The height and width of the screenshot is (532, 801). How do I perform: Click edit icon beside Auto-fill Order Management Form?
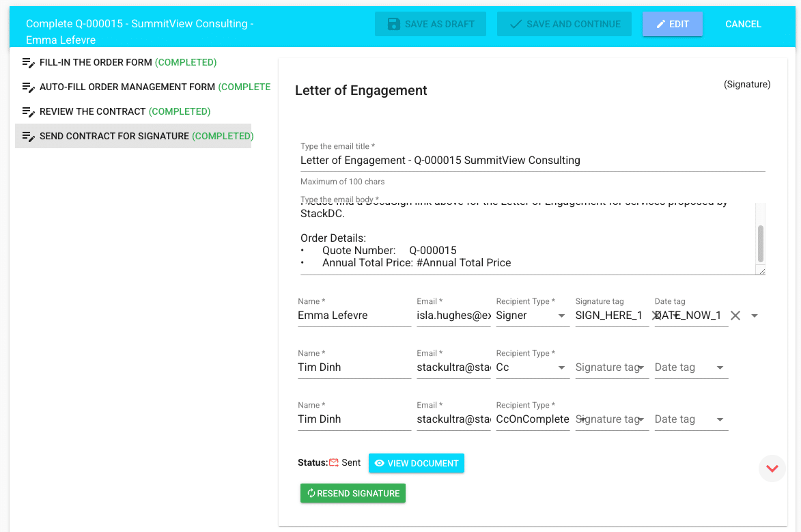(29, 87)
